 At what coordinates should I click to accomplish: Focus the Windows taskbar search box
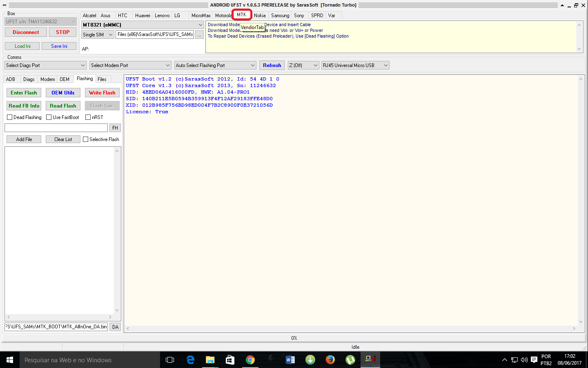(x=90, y=360)
